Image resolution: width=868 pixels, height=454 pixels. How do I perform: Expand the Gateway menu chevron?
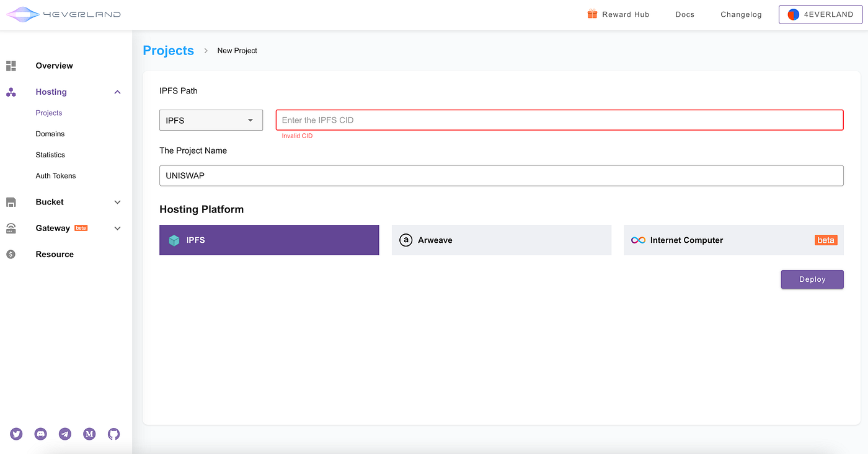(x=118, y=229)
